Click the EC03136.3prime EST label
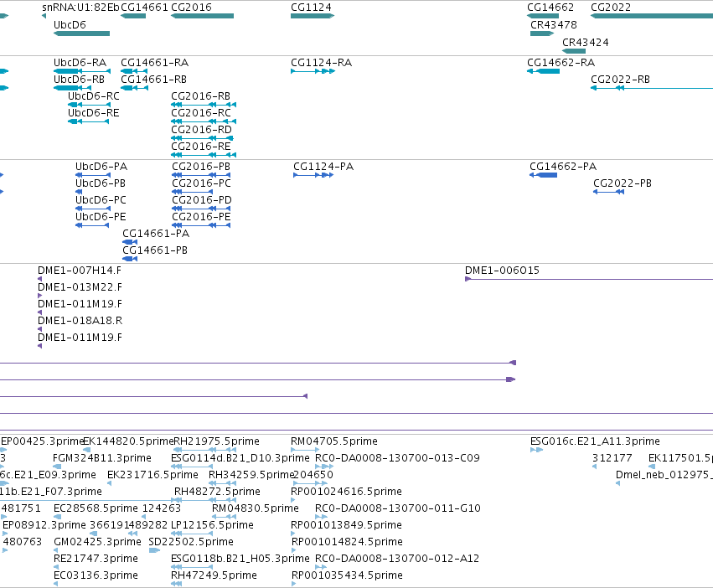This screenshot has width=713, height=588. (x=96, y=575)
